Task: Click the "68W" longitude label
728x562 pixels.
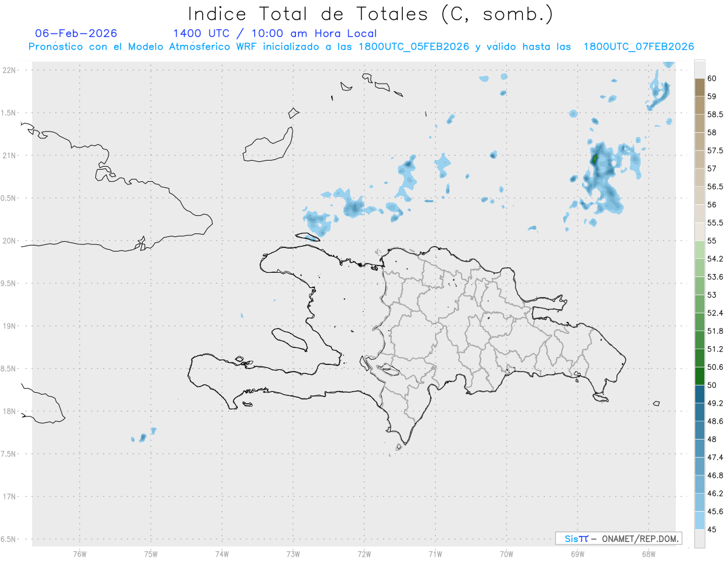Action: (x=649, y=554)
